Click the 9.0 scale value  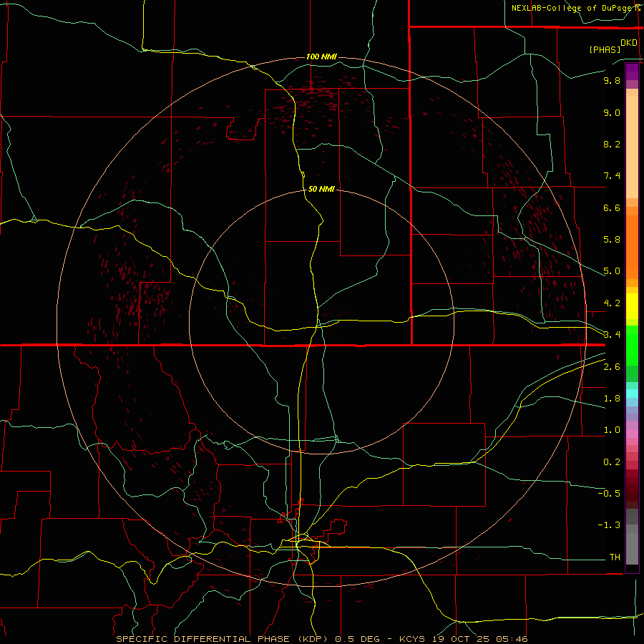click(612, 113)
